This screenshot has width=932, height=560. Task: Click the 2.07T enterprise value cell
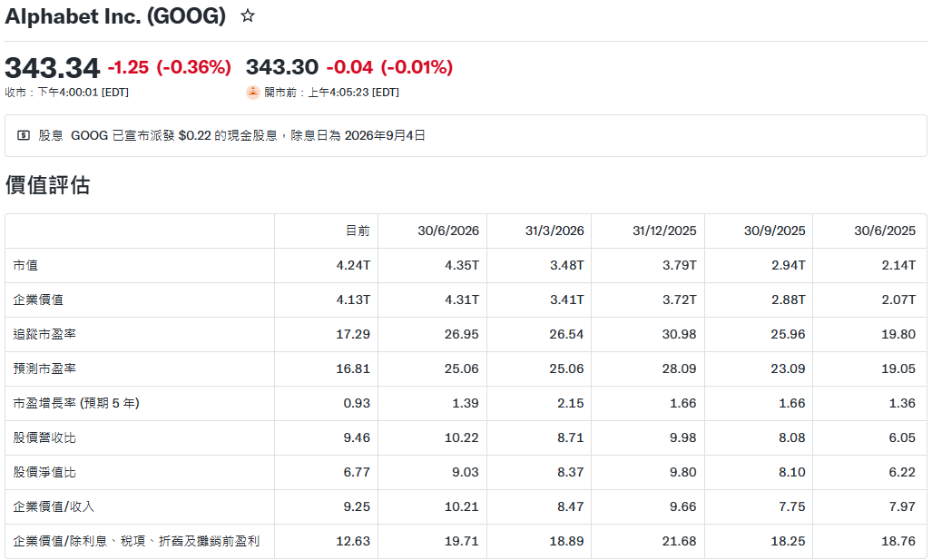tap(898, 300)
